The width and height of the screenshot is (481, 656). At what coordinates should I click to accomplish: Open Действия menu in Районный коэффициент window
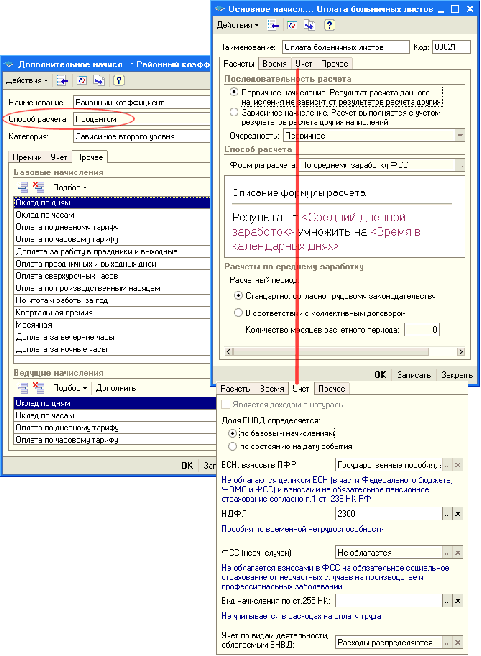26,80
